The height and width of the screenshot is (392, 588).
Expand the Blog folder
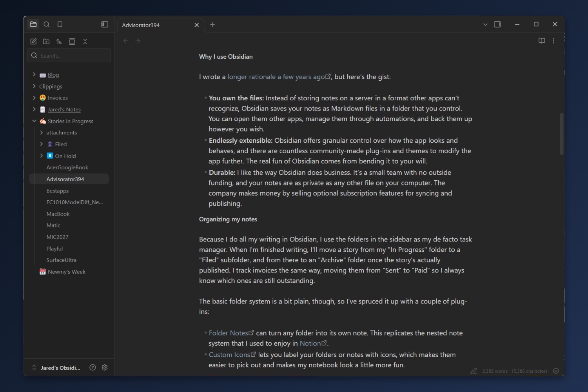[34, 74]
